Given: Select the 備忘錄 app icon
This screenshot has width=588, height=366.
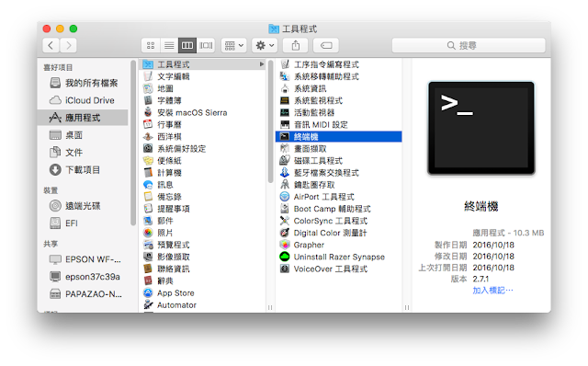Looking at the screenshot, I should pyautogui.click(x=148, y=197).
